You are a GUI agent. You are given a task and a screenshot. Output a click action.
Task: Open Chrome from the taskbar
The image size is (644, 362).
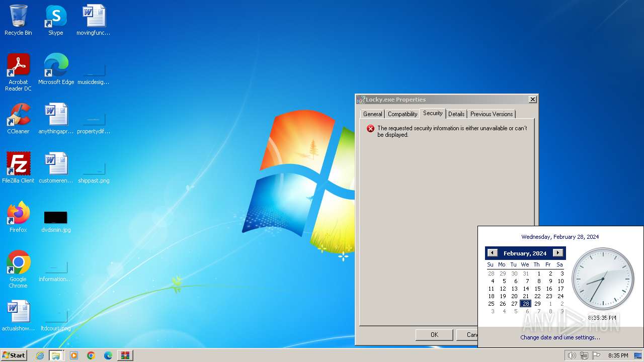[91, 355]
